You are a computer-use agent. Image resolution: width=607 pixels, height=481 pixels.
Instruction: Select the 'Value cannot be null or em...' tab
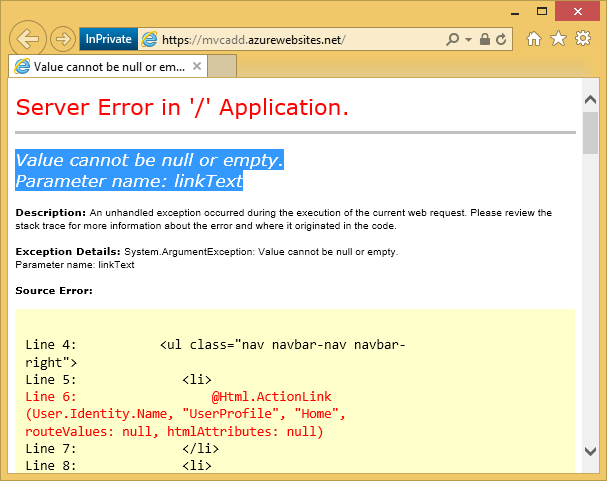coord(108,67)
